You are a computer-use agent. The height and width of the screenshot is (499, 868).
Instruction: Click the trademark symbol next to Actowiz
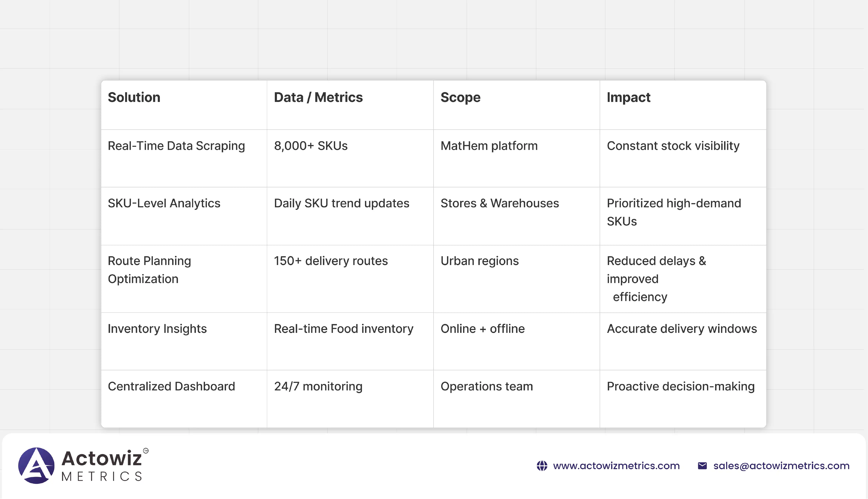point(146,451)
